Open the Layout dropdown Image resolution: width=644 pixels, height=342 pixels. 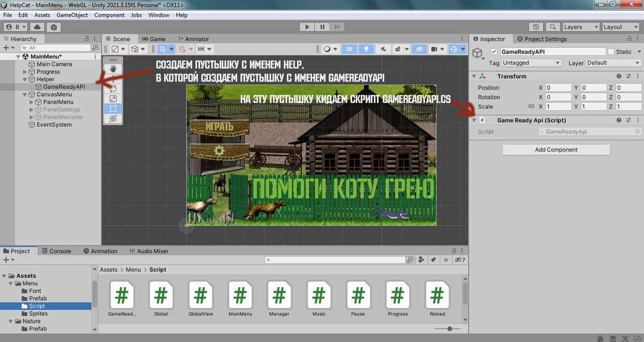coord(620,27)
